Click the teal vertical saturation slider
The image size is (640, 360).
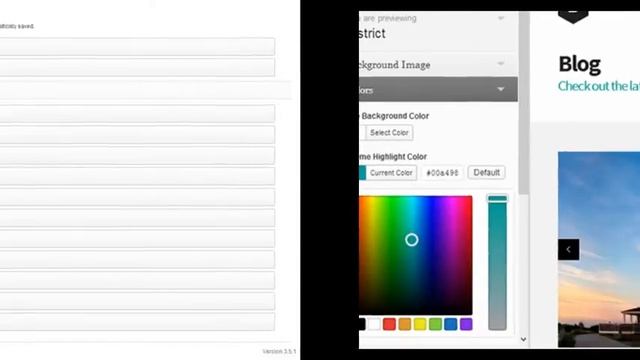click(x=497, y=262)
